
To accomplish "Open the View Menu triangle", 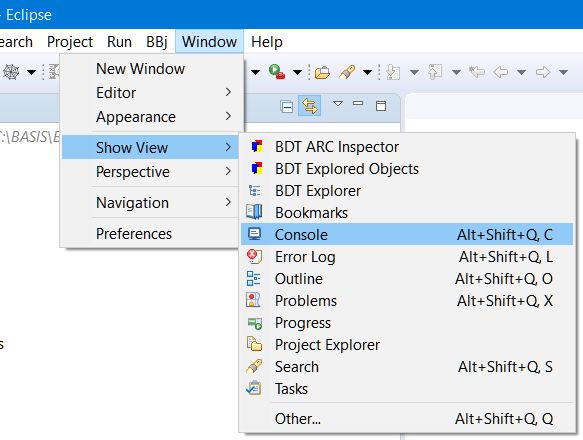I will [x=338, y=104].
